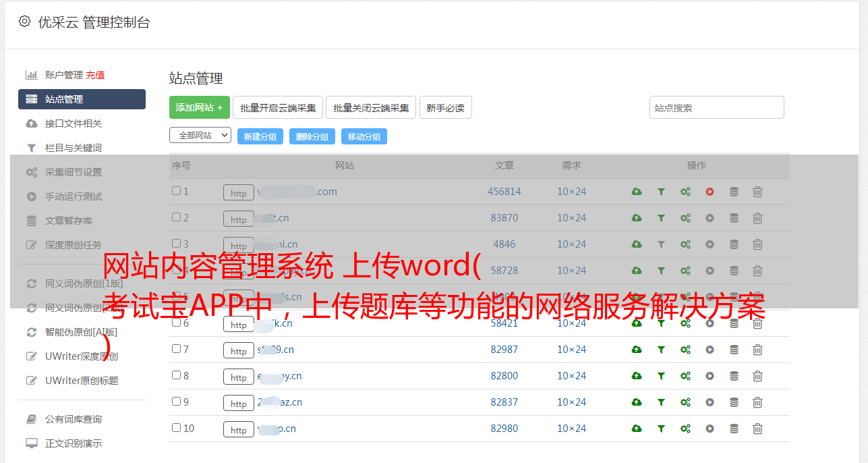Open 账户管理 in the sidebar
The width and height of the screenshot is (868, 463).
[x=64, y=75]
